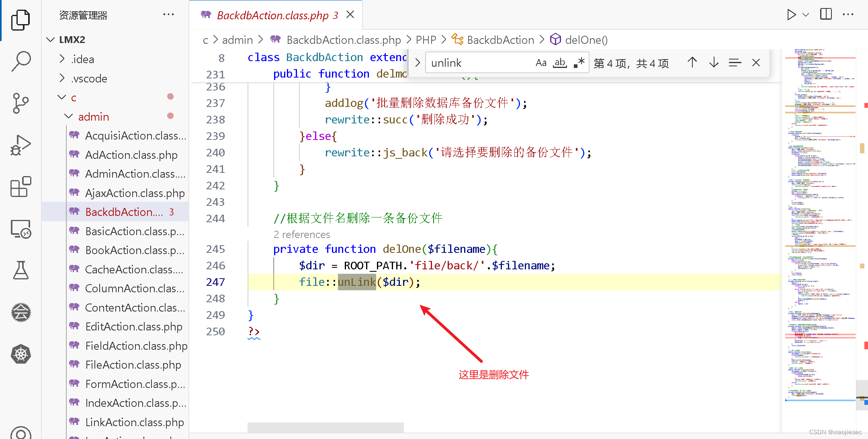The width and height of the screenshot is (868, 439).
Task: Open the Remote Explorer view
Action: (21, 228)
